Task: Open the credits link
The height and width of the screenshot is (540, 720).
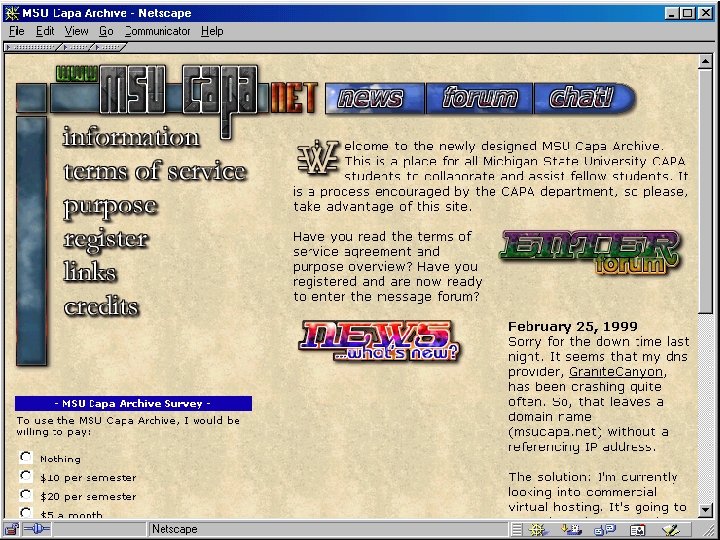Action: tap(101, 306)
